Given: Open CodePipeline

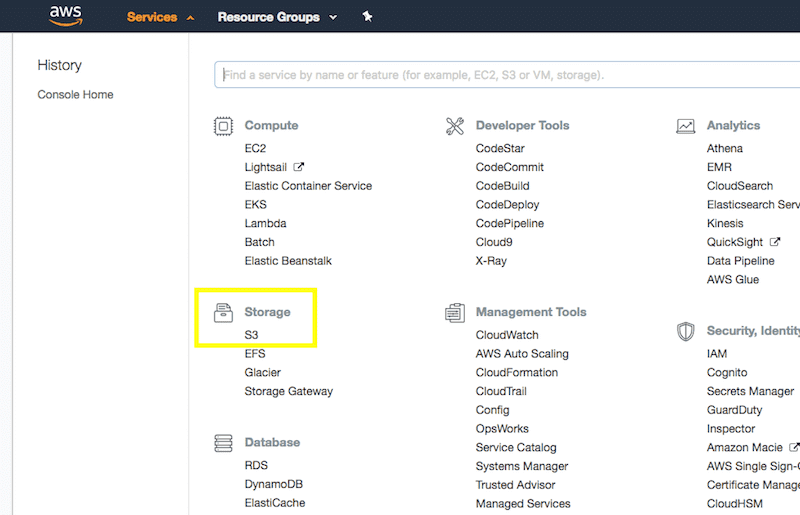Looking at the screenshot, I should click(x=510, y=223).
